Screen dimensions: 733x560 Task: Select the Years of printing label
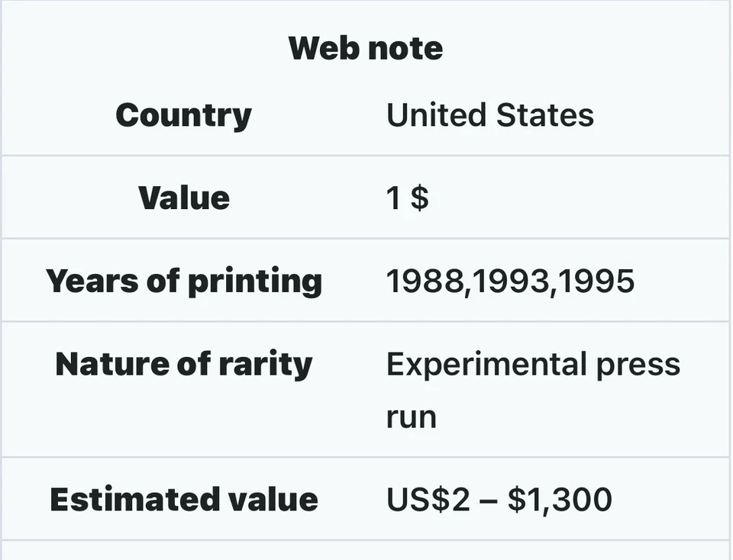[184, 281]
